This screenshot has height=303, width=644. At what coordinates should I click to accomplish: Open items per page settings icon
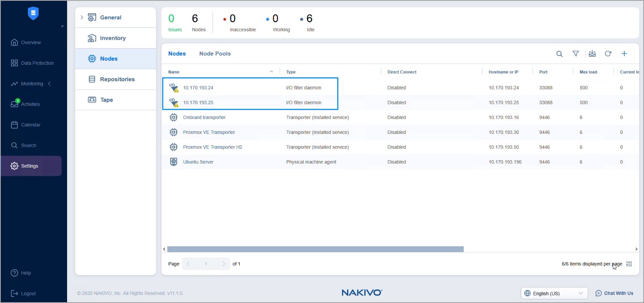629,264
